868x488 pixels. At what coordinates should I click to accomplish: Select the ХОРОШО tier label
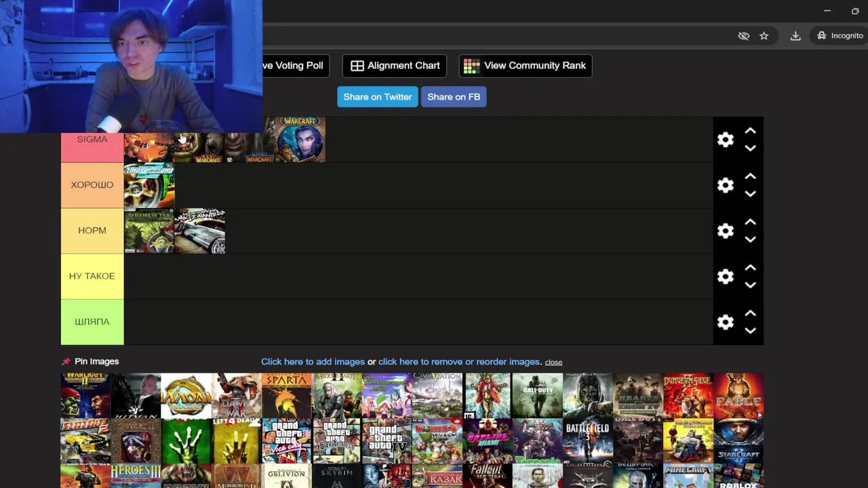pyautogui.click(x=92, y=185)
